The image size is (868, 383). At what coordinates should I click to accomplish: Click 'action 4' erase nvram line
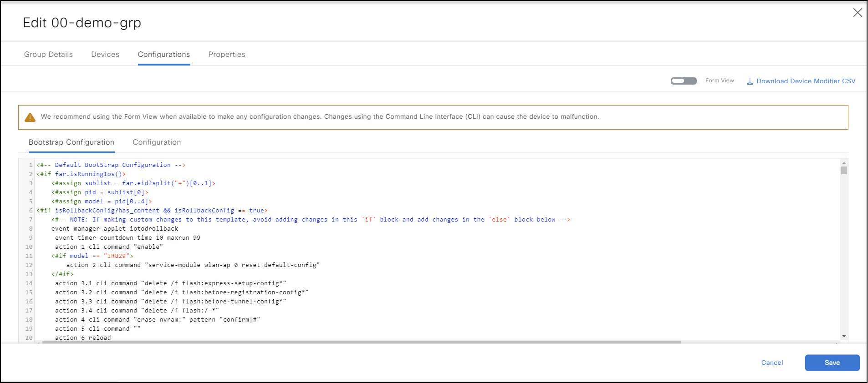pos(158,319)
